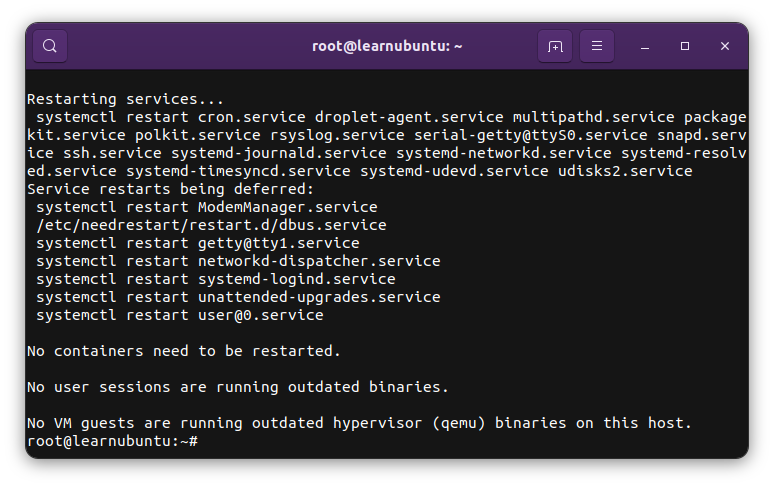Click the 'Restarting services...' line
This screenshot has width=774, height=487.
[x=125, y=99]
